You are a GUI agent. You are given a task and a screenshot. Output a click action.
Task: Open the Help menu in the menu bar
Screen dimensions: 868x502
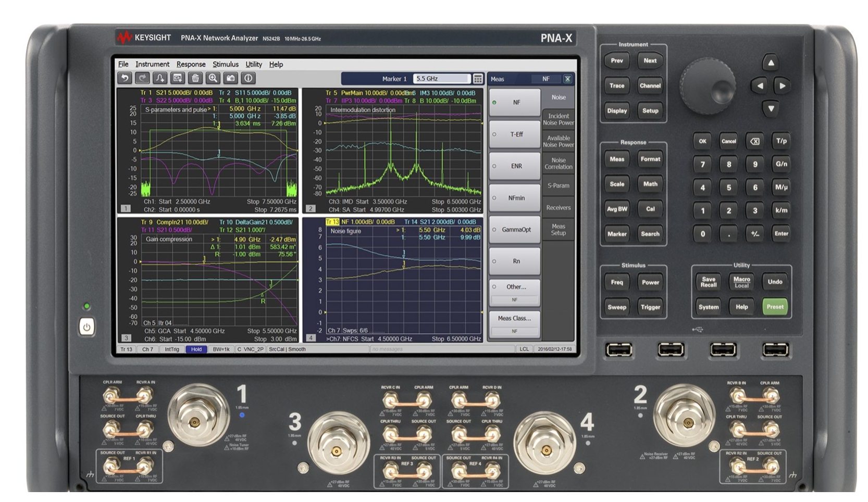(276, 64)
